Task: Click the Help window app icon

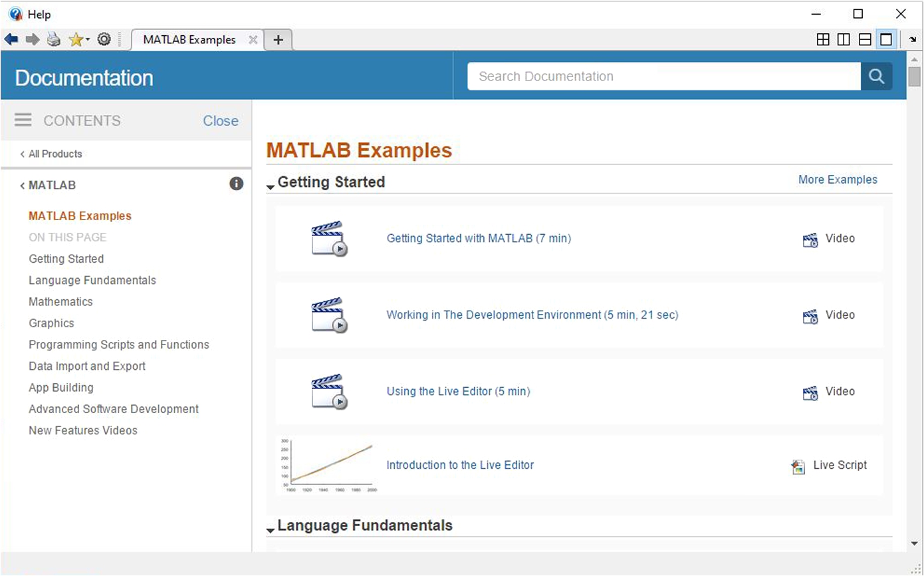Action: click(16, 14)
